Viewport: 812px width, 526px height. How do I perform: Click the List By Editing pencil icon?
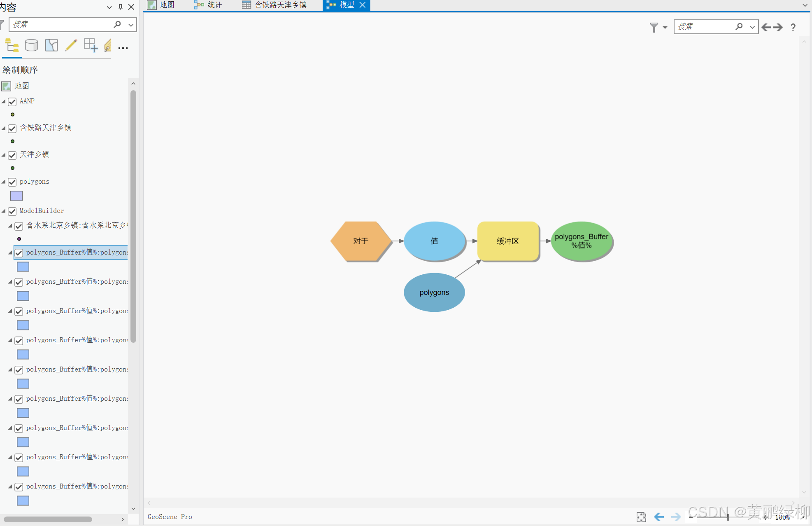coord(71,45)
